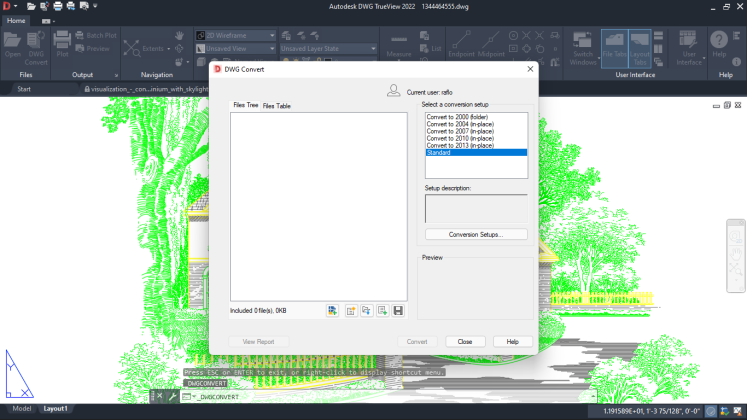Click the Help button in DWG Convert dialog
The image size is (747, 420).
[512, 341]
